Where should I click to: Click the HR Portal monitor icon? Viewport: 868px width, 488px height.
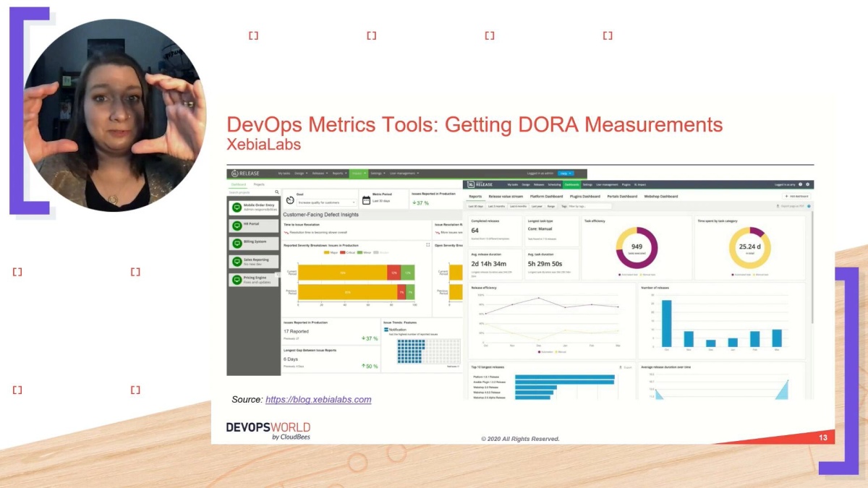click(237, 226)
